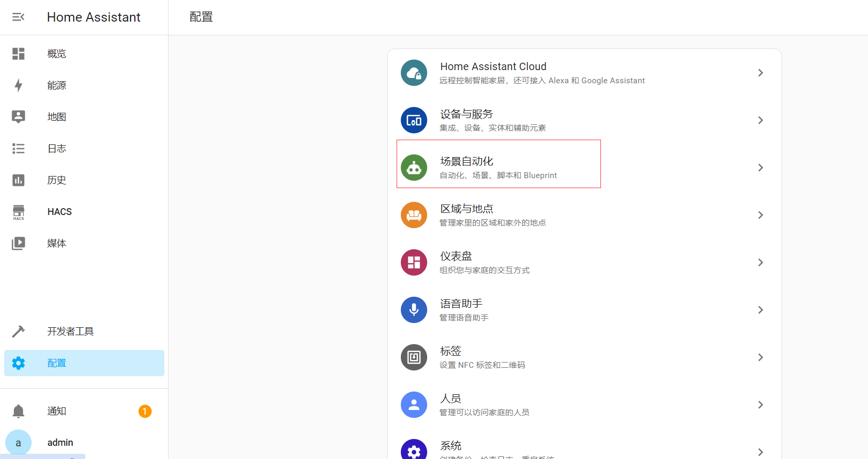This screenshot has height=459, width=868.
Task: Click 设置 NFC 标签和二维码 description
Action: [482, 365]
